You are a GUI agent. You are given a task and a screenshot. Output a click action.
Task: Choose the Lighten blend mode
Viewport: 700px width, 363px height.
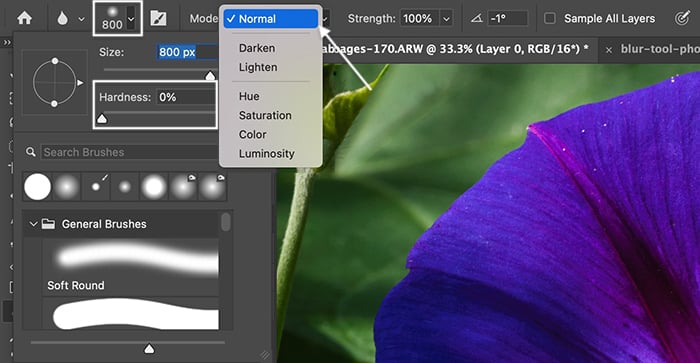coord(258,67)
